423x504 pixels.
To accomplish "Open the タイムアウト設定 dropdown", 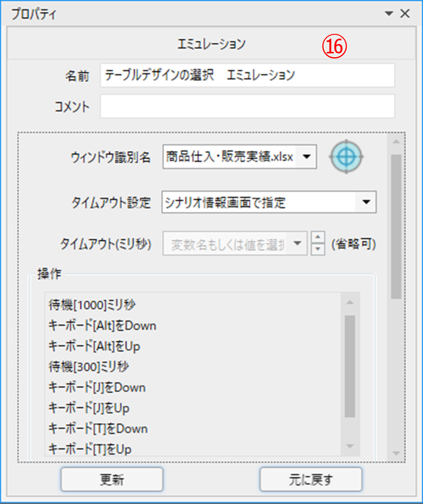I will 366,202.
